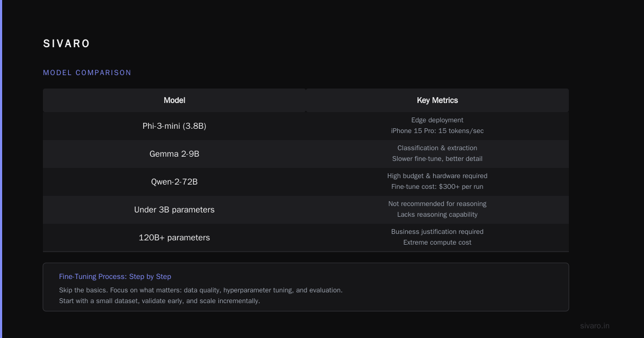Screen dimensions: 644x338
Task: Click Business justification required text
Action: (x=437, y=232)
